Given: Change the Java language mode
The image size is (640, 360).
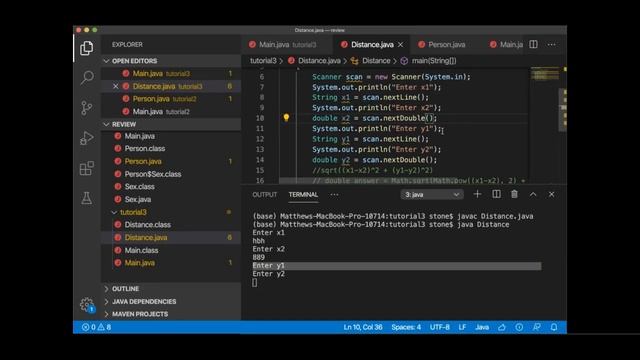Looking at the screenshot, I should click(482, 327).
